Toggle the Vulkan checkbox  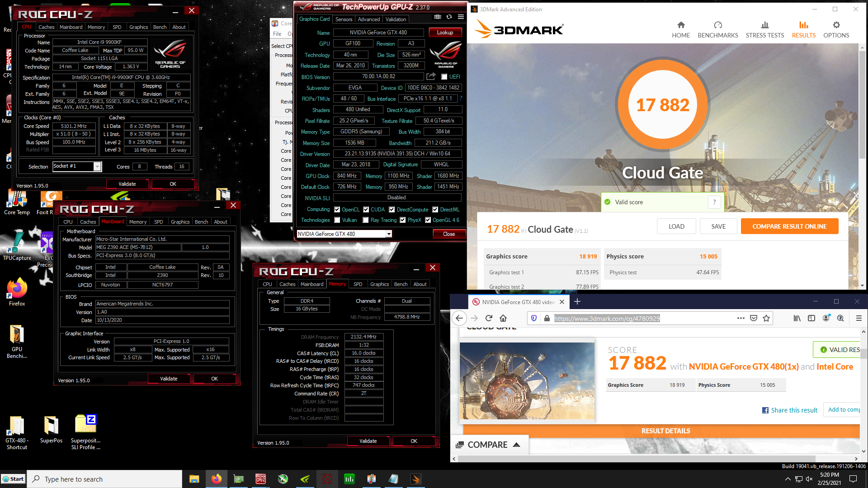coord(337,220)
